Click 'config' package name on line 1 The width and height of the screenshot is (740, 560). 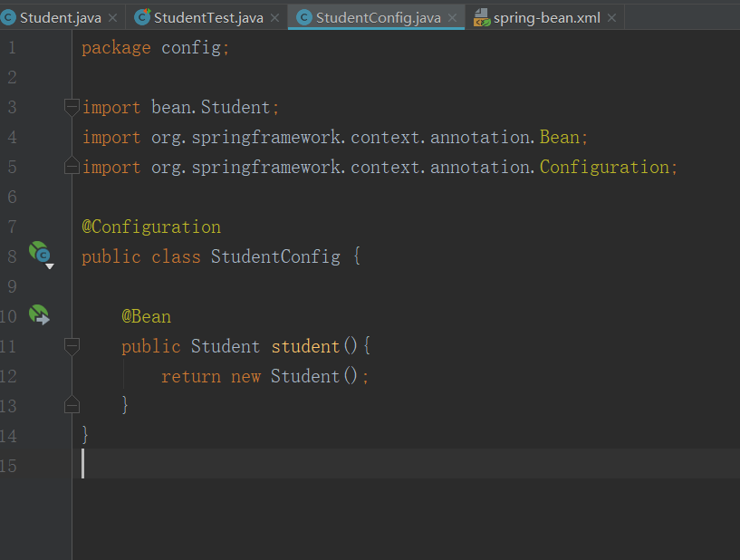[x=191, y=48]
